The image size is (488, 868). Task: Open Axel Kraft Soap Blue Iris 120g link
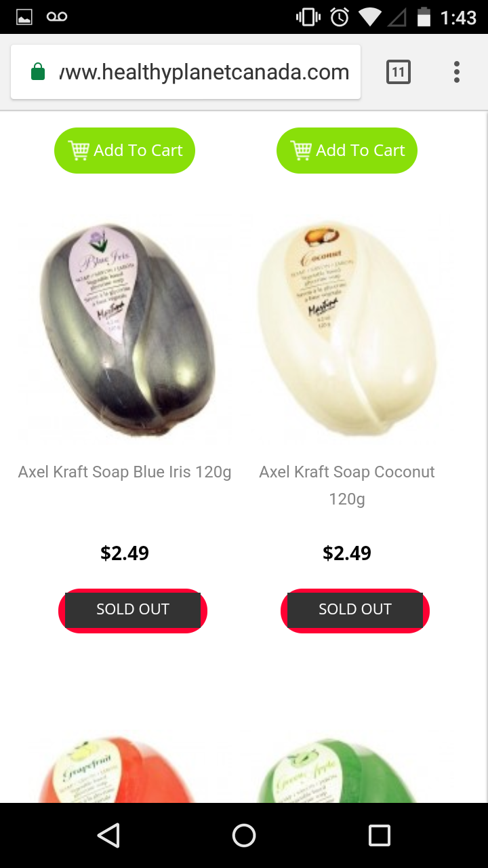coord(125,472)
